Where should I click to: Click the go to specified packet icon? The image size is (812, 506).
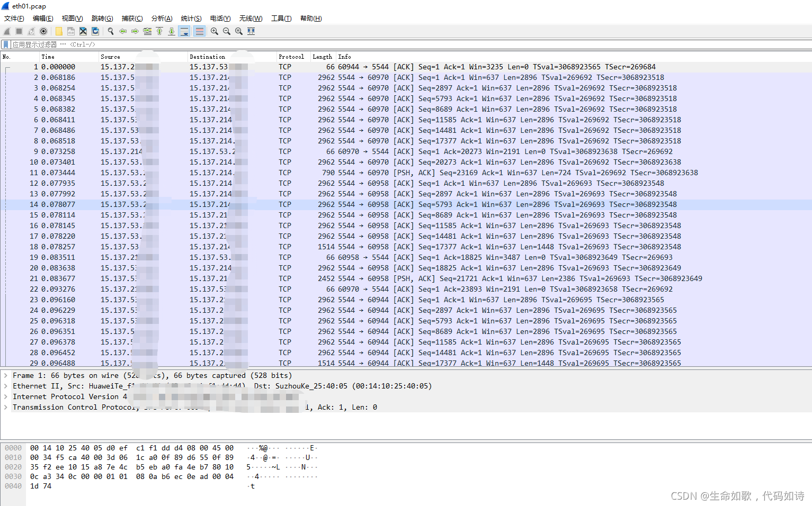tap(147, 31)
